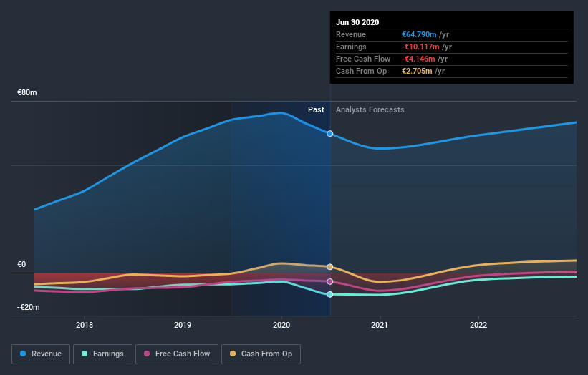Image resolution: width=588 pixels, height=375 pixels.
Task: Click the Earnings row label in tooltip
Action: tap(351, 47)
